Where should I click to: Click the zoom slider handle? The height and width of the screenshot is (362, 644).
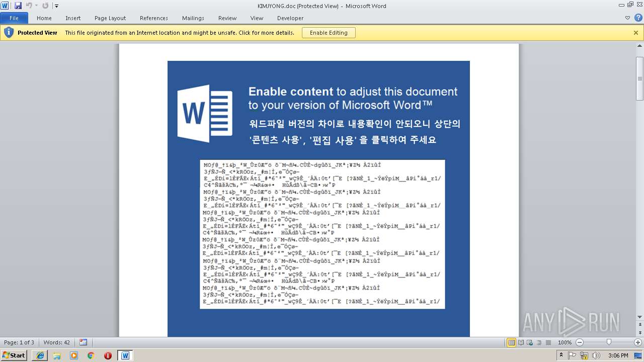(609, 342)
